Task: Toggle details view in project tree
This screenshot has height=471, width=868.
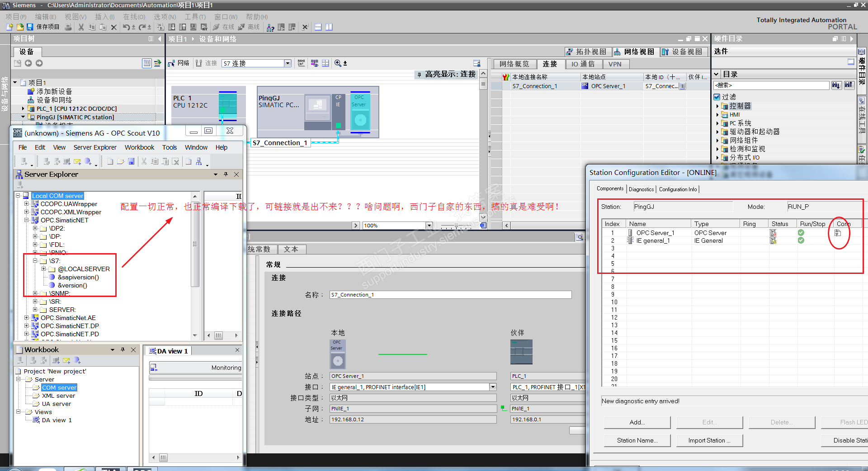Action: click(x=146, y=63)
